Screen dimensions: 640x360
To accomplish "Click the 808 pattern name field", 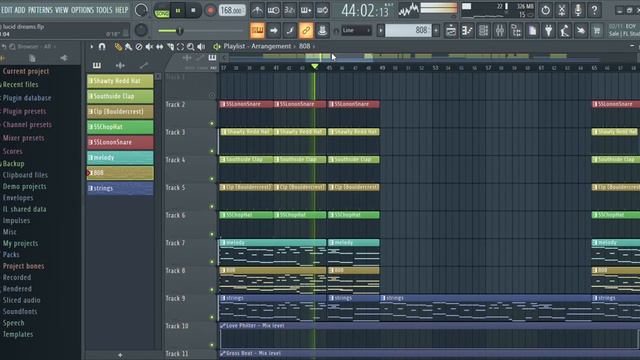I will (408, 31).
